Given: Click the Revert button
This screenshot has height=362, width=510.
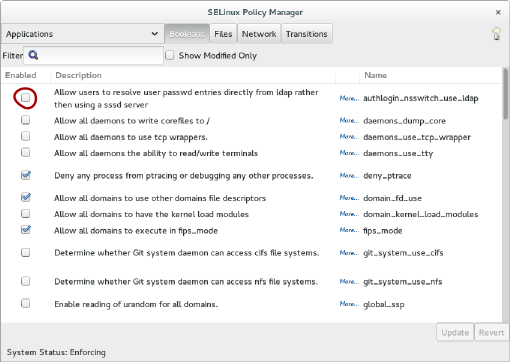Looking at the screenshot, I should 491,332.
